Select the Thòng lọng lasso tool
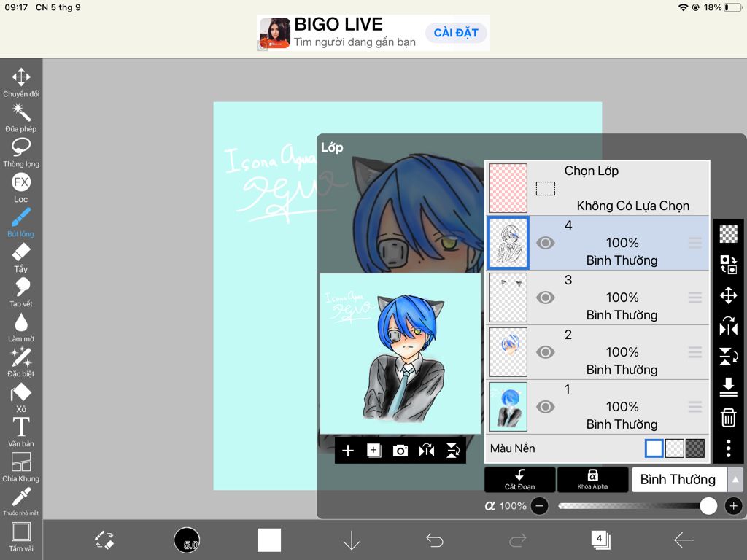 [21, 152]
